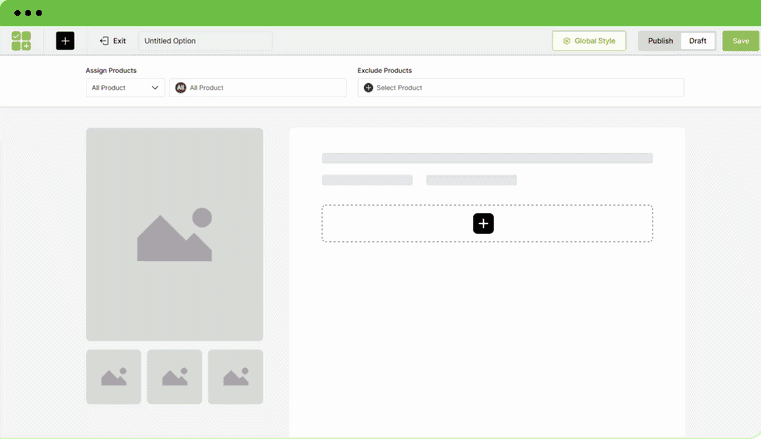Open Global Style settings

(x=589, y=41)
